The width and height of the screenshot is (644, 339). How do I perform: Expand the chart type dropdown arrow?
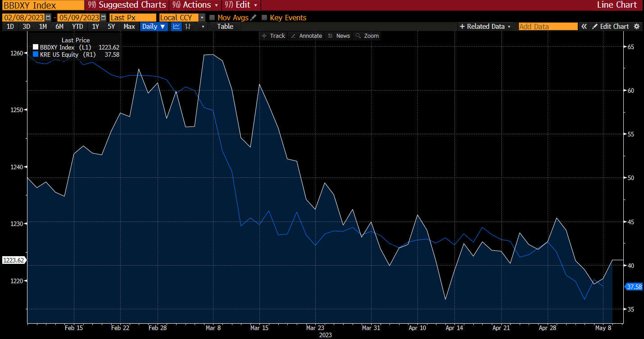point(203,27)
